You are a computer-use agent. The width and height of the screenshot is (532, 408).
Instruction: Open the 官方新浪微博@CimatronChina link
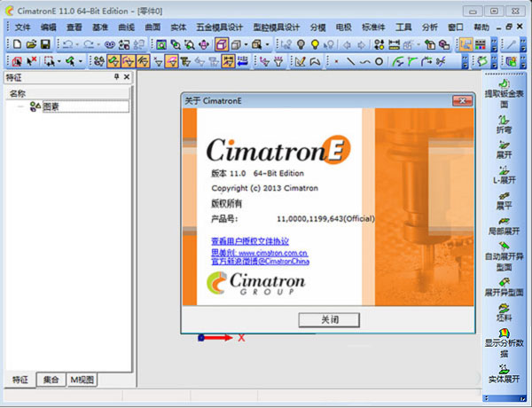tap(260, 261)
